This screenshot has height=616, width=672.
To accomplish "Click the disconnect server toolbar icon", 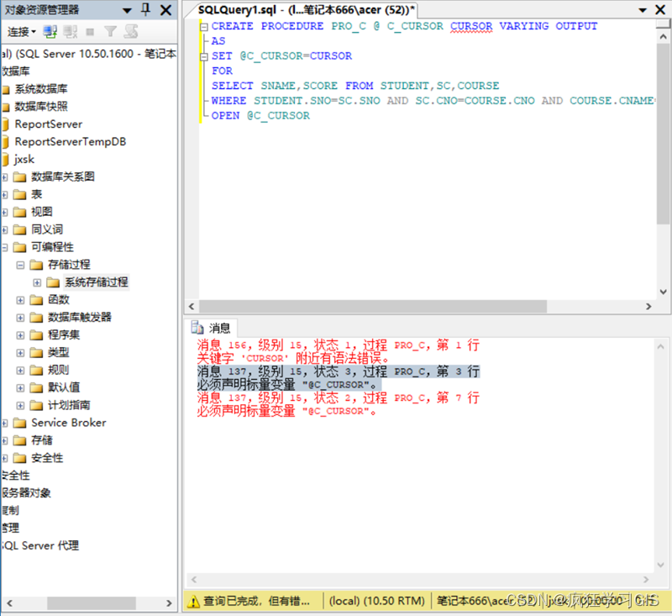I will 71,31.
